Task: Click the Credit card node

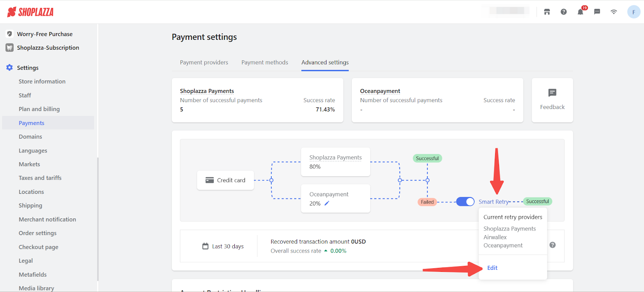Action: 225,180
